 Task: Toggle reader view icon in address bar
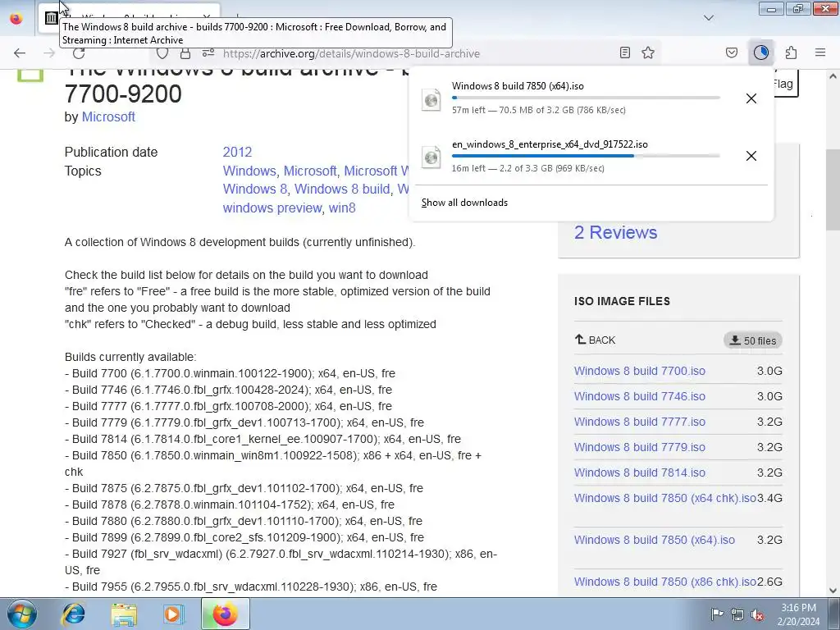pos(624,52)
